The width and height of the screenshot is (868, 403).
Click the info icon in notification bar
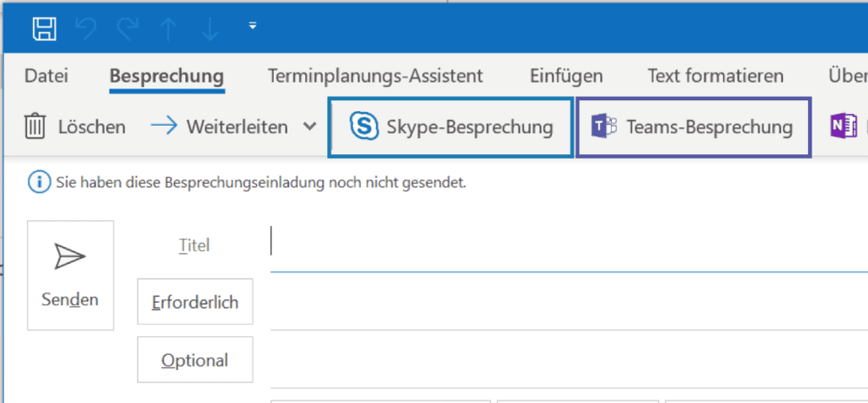[x=40, y=183]
